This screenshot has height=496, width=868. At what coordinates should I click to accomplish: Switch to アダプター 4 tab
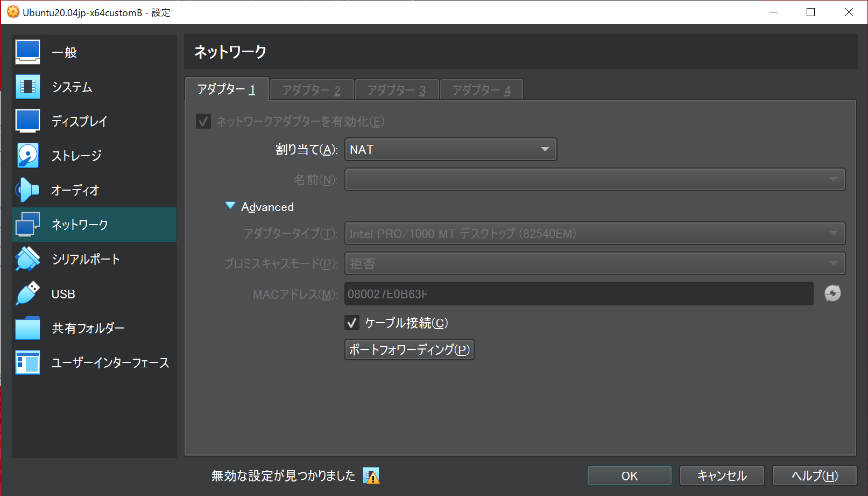point(482,90)
